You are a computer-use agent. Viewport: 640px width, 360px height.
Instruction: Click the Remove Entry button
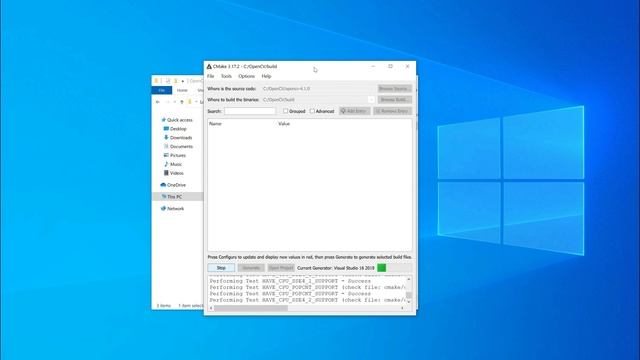pos(392,111)
